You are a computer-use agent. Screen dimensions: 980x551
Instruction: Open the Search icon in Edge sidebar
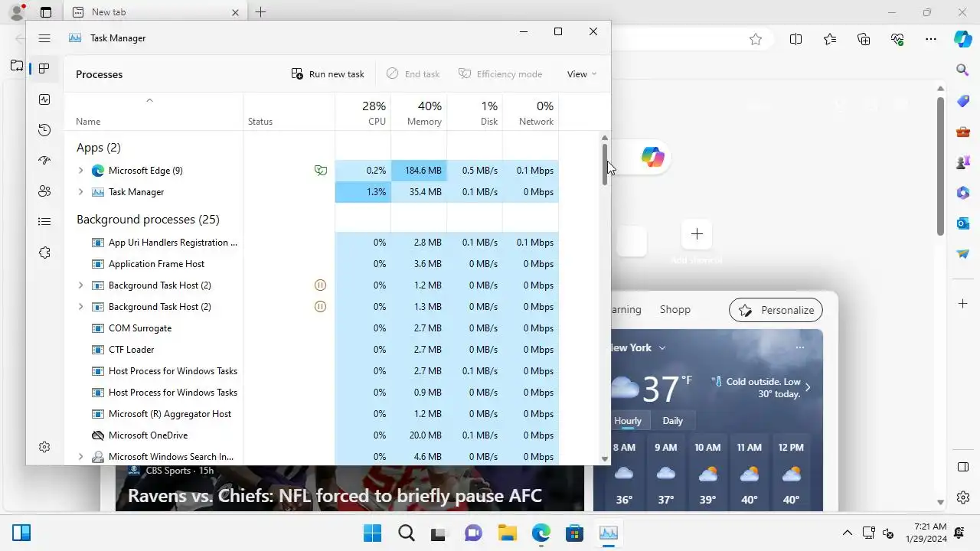pos(963,70)
